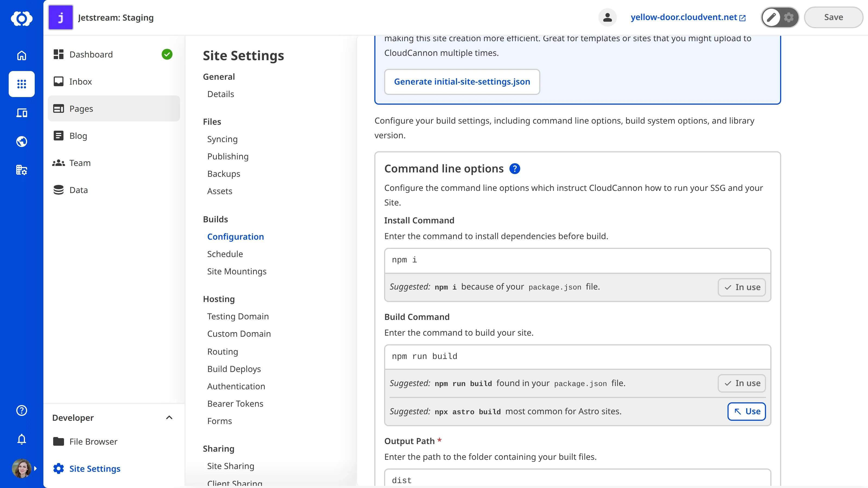The height and width of the screenshot is (488, 868).
Task: Click Use for npx astro build suggestion
Action: pos(746,411)
